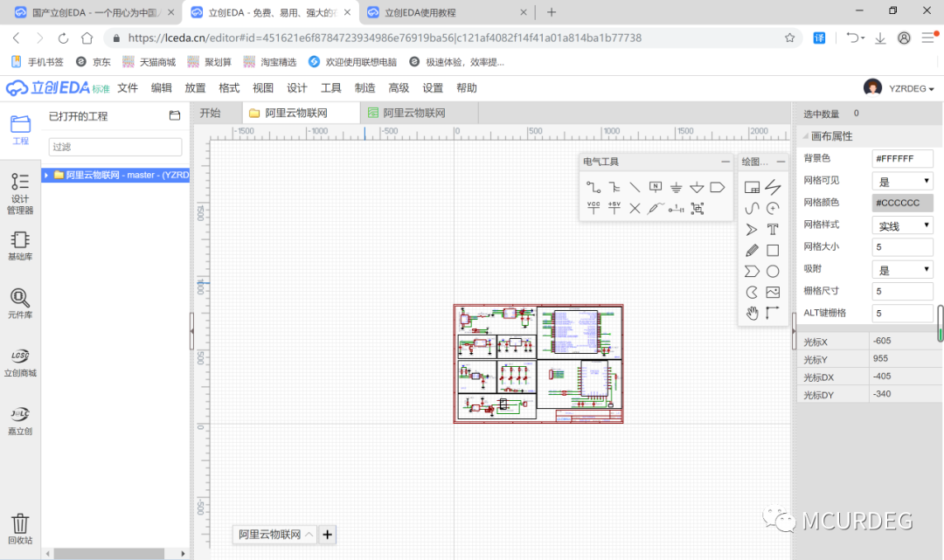Select the Pie drawing tool
This screenshot has width=944, height=560.
(x=752, y=293)
